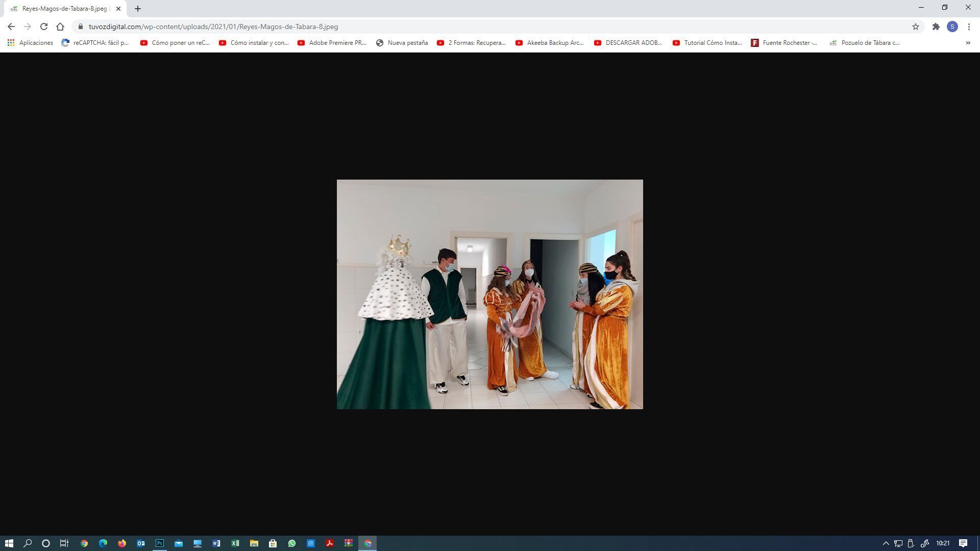Image resolution: width=980 pixels, height=551 pixels.
Task: Open the Chrome extensions puzzle menu
Action: pos(936,27)
